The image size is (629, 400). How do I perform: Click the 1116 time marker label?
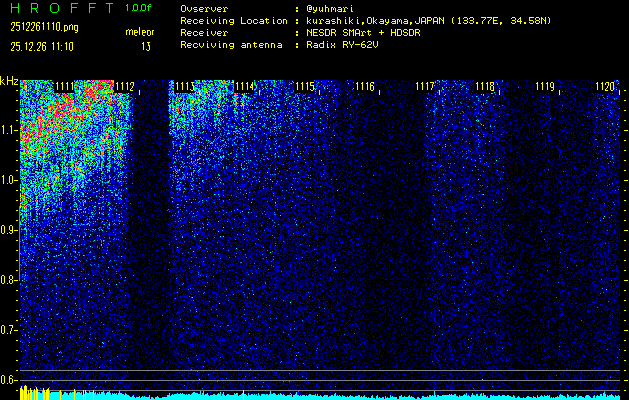365,86
